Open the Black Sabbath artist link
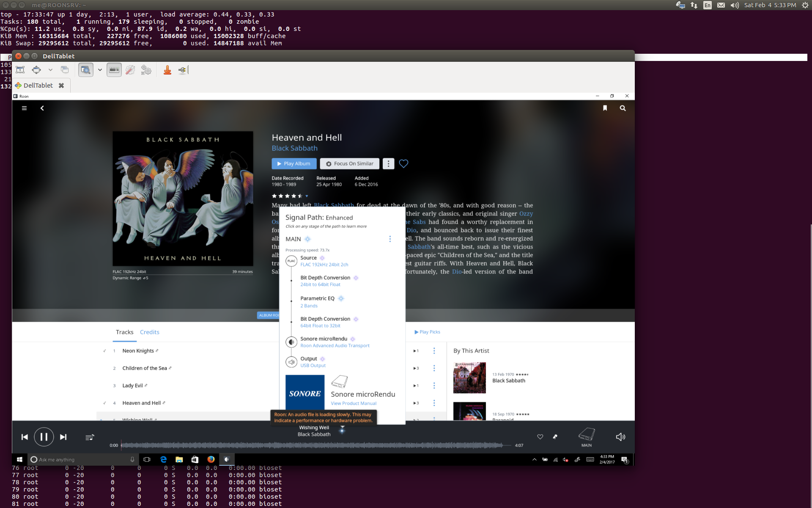The height and width of the screenshot is (508, 812). [x=294, y=148]
